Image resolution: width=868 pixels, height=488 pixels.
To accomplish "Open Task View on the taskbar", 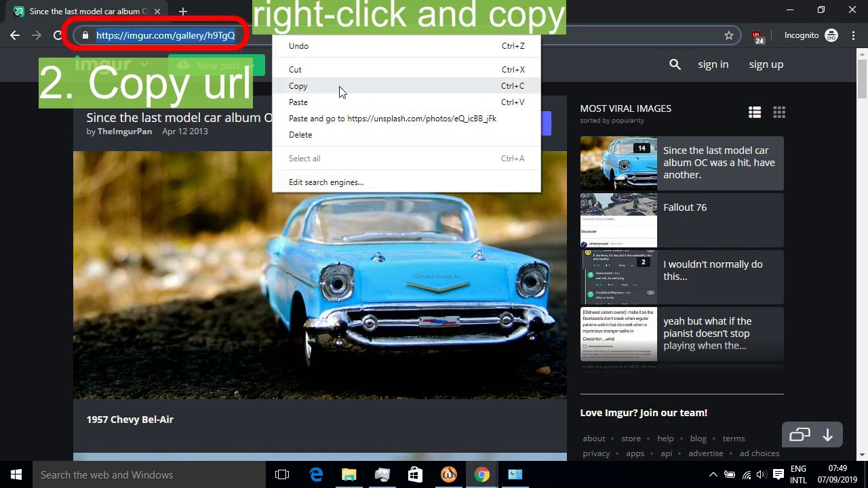I will tap(282, 474).
